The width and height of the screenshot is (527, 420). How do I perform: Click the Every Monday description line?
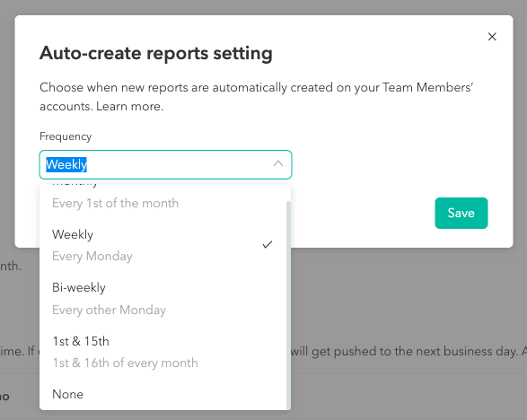(x=92, y=257)
